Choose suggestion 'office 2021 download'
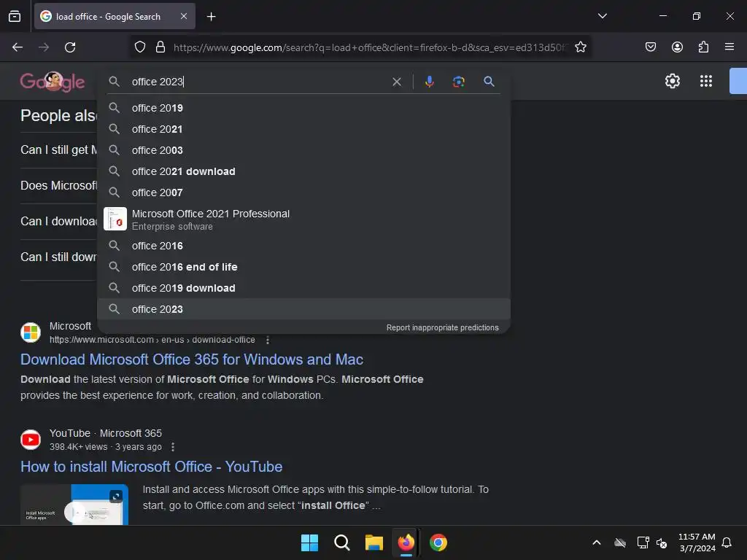This screenshot has height=560, width=747. [304, 171]
